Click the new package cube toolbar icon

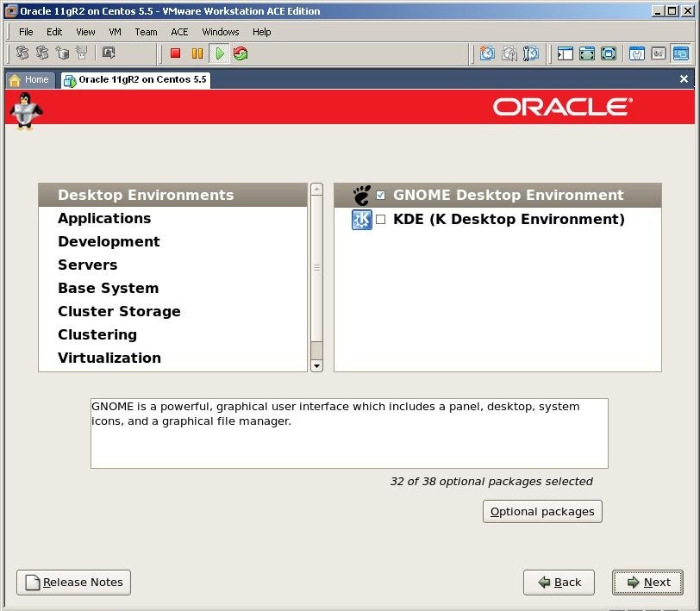[x=62, y=53]
